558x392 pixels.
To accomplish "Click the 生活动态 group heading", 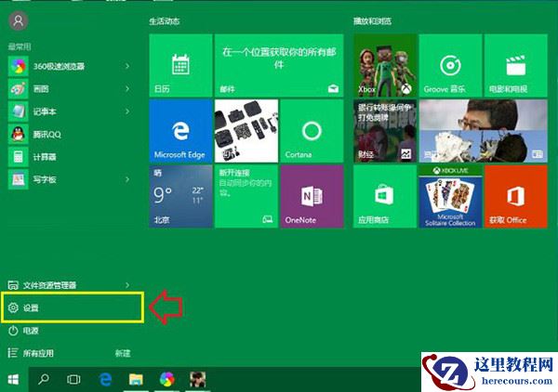I will tap(165, 21).
